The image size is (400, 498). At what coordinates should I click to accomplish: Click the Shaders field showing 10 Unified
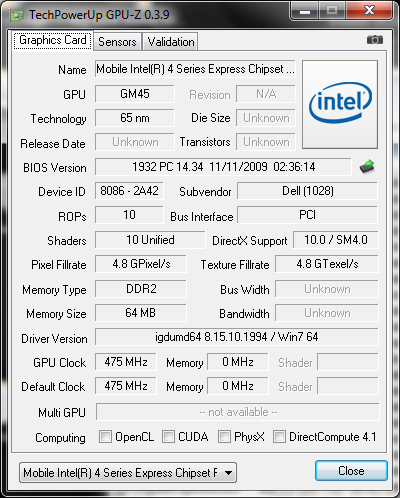point(150,240)
